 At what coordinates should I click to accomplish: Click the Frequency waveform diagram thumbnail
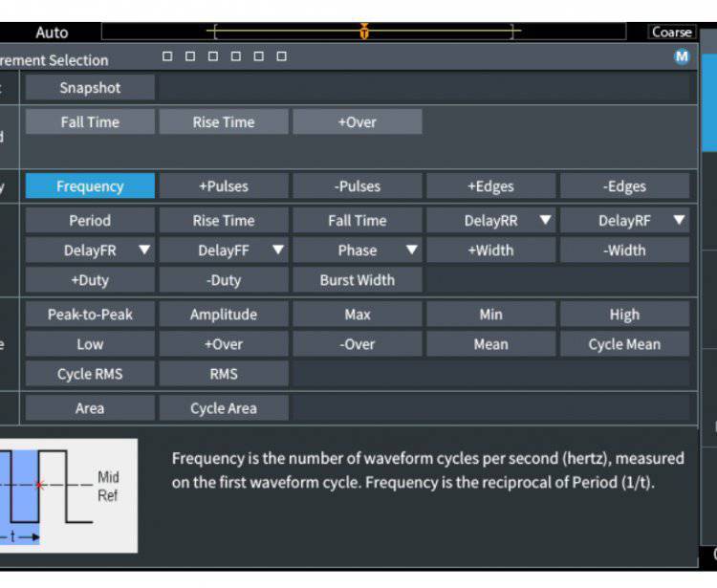coord(69,495)
